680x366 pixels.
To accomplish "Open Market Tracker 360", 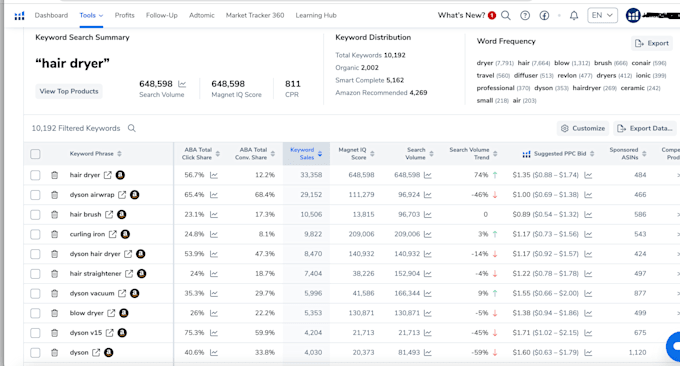I will (x=255, y=15).
